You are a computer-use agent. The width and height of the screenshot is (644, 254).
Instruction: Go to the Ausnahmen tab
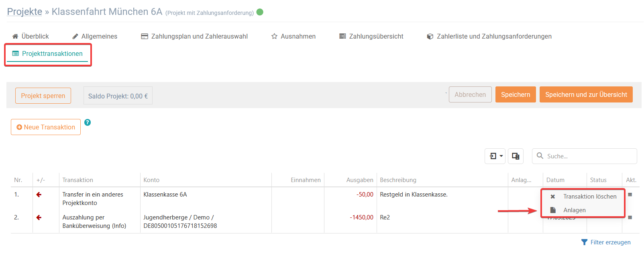(293, 36)
